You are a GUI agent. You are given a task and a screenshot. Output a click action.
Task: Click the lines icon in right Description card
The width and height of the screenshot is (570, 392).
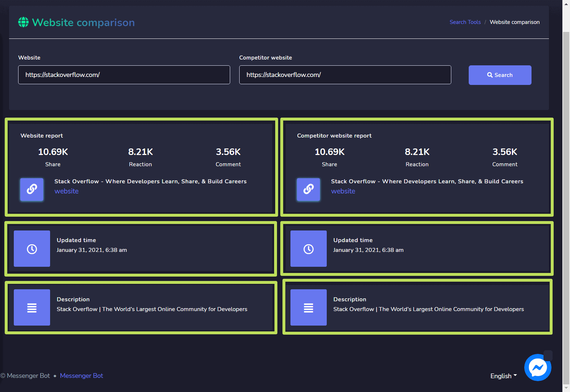(x=309, y=308)
